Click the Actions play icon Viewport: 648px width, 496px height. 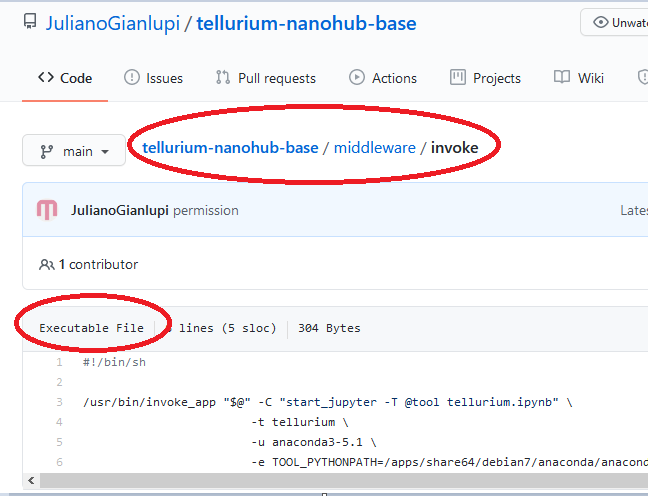click(357, 77)
